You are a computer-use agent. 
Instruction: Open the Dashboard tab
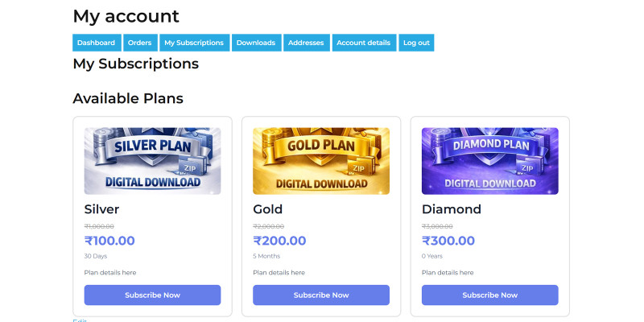(96, 43)
